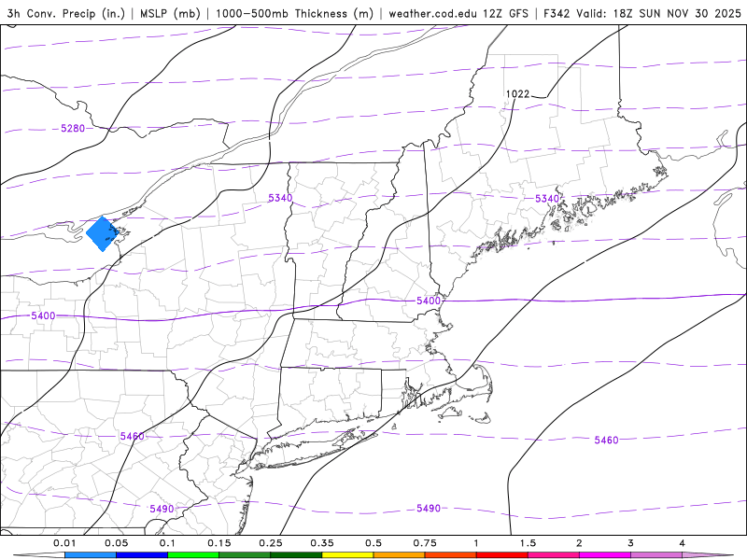Click the blue convective precip diamond near Lake Ontario
The image size is (747, 560).
pos(103,234)
